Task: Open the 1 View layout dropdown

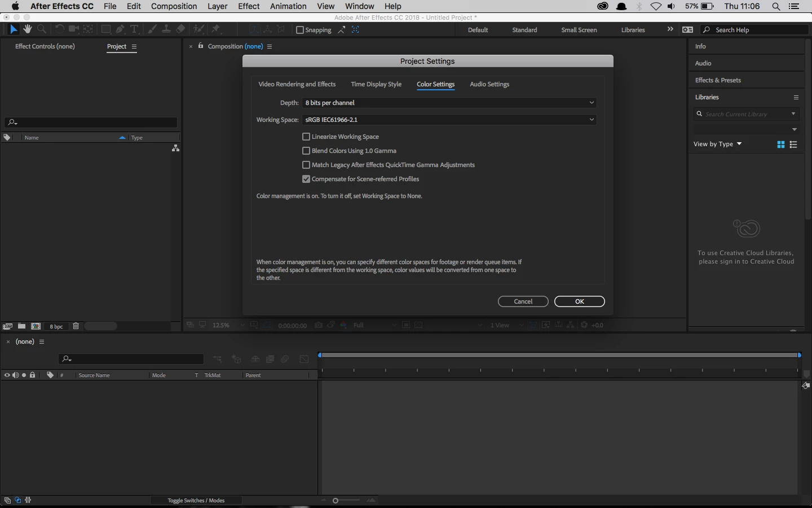Action: pos(507,325)
